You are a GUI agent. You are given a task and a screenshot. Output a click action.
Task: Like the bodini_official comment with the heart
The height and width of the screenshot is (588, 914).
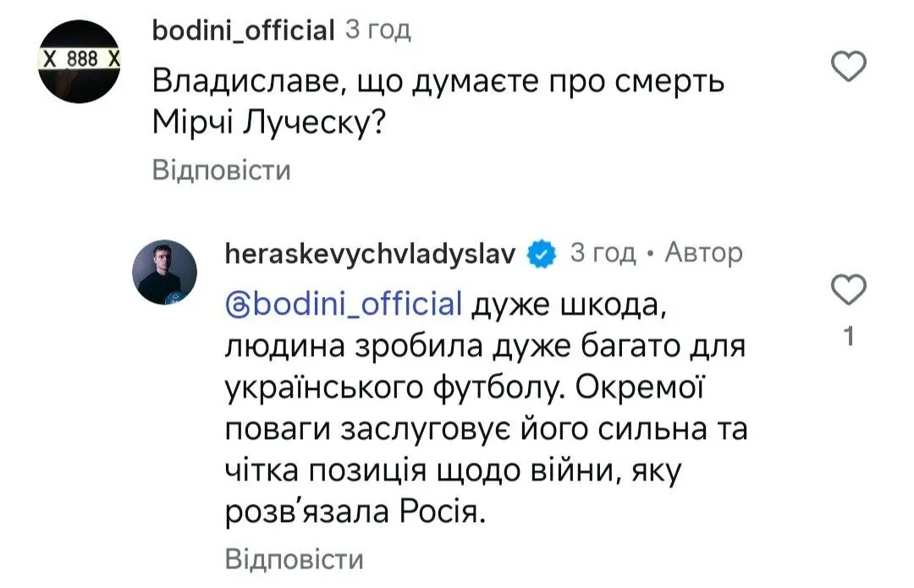coord(850,66)
